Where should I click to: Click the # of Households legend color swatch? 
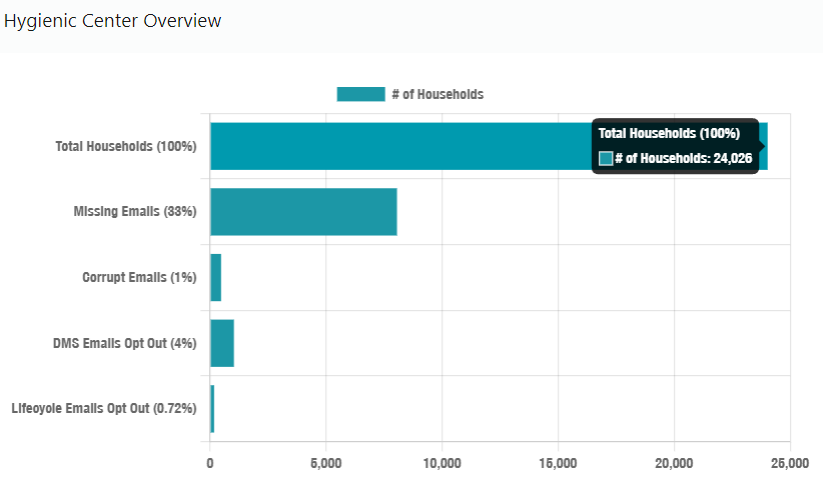tap(360, 94)
